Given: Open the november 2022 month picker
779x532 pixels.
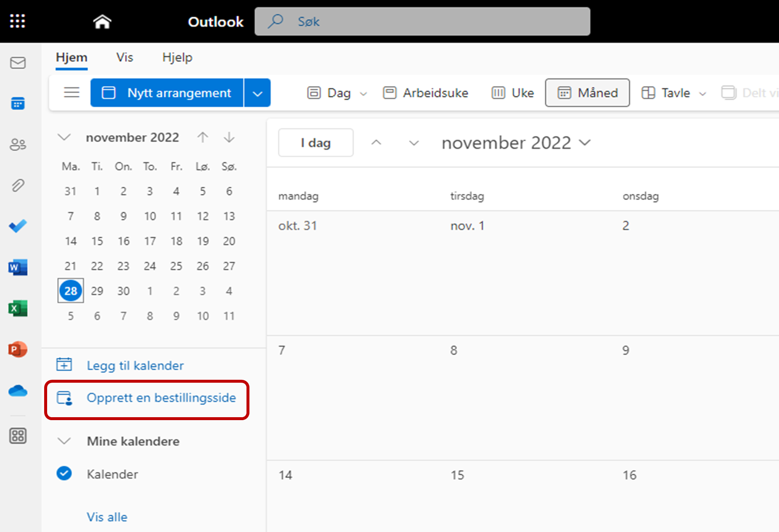Looking at the screenshot, I should [x=516, y=143].
